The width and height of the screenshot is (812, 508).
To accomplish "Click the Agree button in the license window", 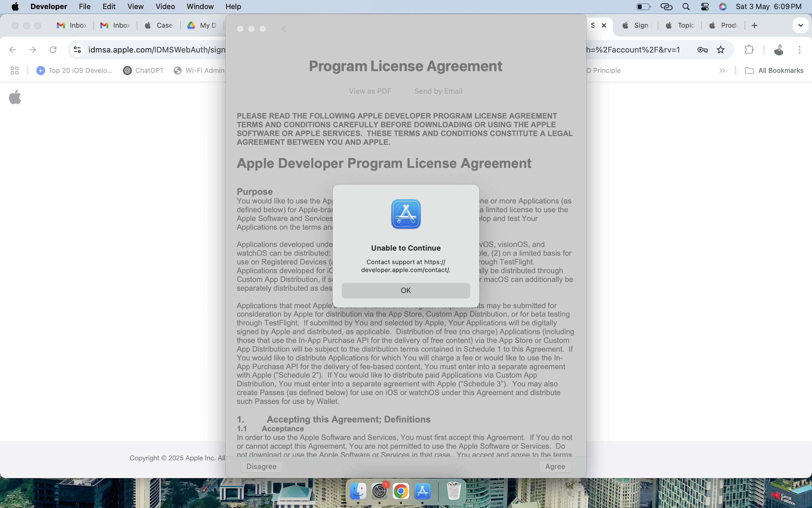I will 555,466.
